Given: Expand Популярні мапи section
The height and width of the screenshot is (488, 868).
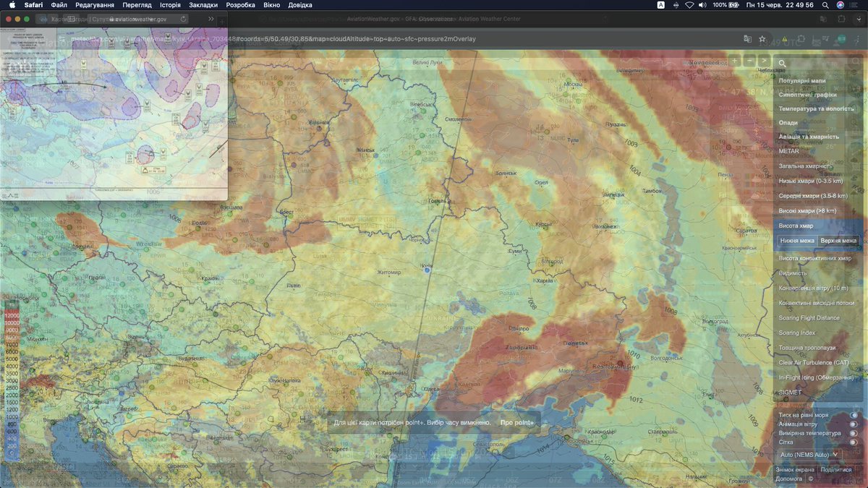Looking at the screenshot, I should pyautogui.click(x=802, y=81).
